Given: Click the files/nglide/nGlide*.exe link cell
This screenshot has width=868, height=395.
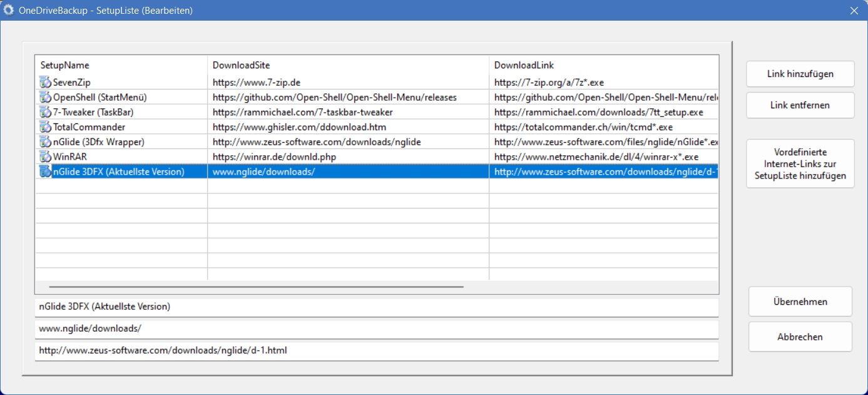Looking at the screenshot, I should [x=604, y=142].
